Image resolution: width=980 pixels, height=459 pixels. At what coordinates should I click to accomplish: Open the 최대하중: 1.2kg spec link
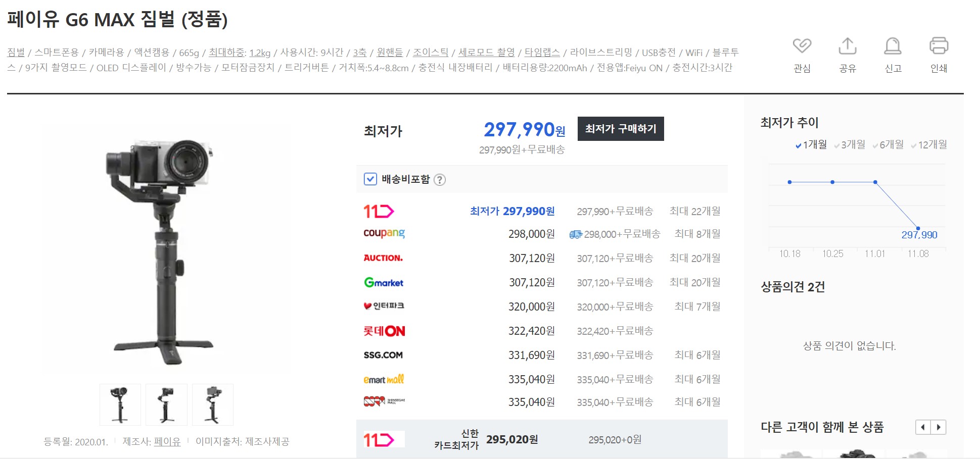tap(240, 53)
